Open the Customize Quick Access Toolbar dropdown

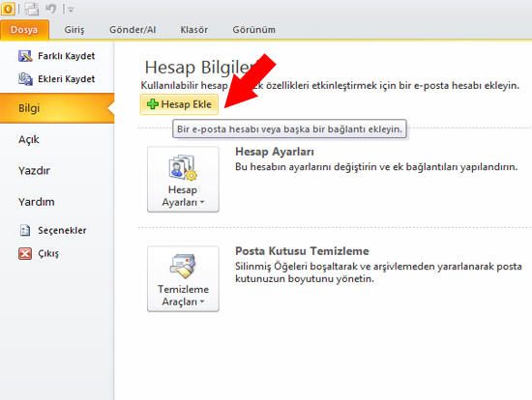(x=71, y=10)
